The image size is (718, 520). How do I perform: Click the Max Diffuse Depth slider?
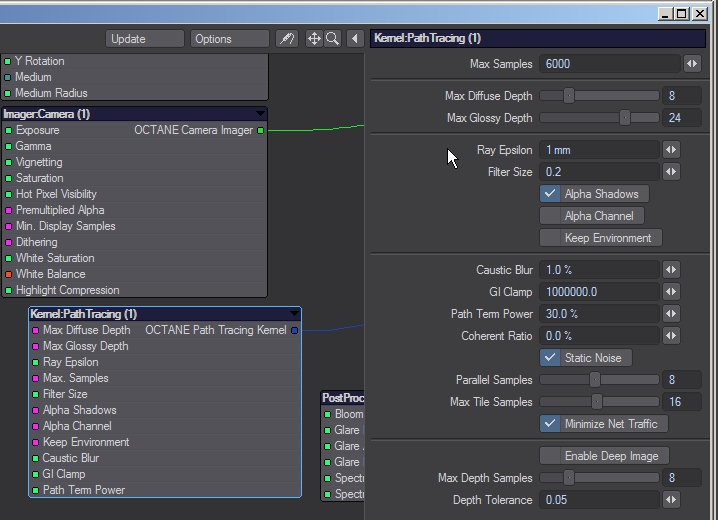point(599,96)
